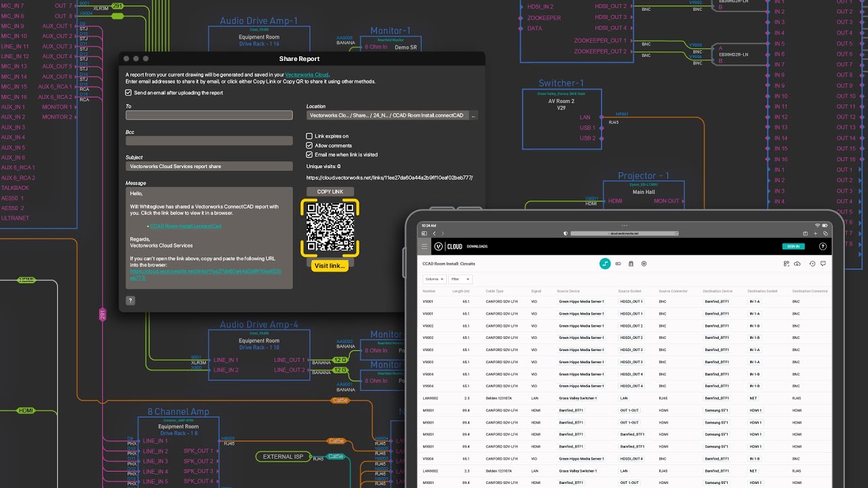Click the Location path field
868x488 pixels.
(387, 115)
